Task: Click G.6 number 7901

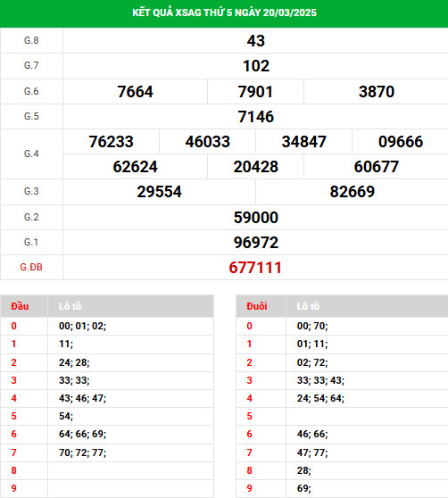Action: (x=255, y=92)
